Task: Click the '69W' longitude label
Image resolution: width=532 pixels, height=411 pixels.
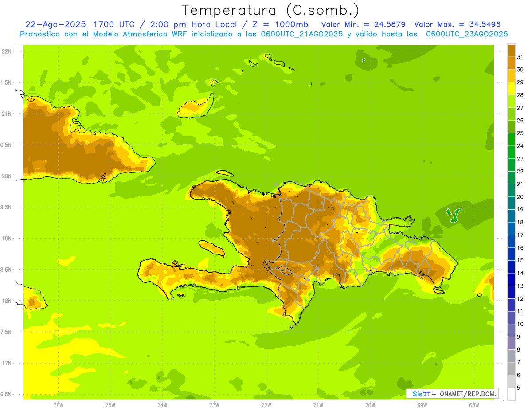Action: point(422,405)
